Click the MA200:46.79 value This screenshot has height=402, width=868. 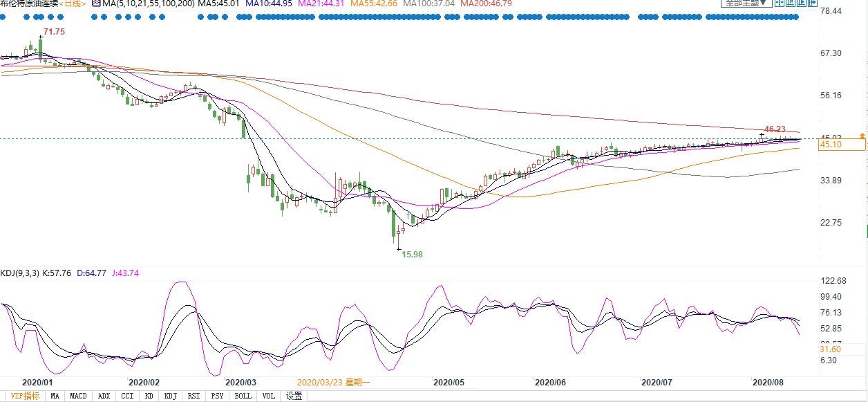[487, 3]
